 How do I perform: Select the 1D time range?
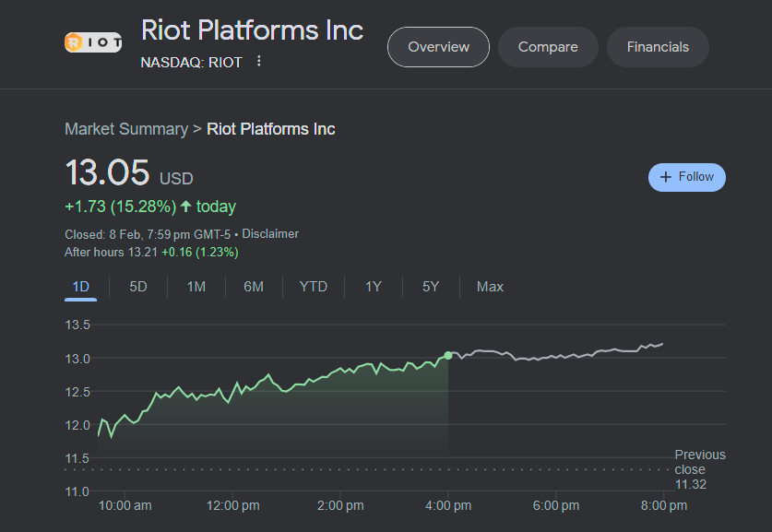pyautogui.click(x=81, y=287)
